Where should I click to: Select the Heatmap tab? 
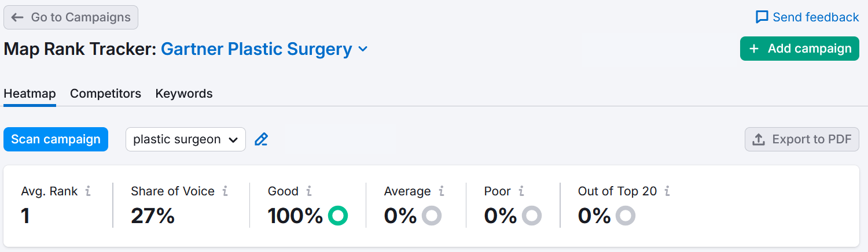coord(30,94)
